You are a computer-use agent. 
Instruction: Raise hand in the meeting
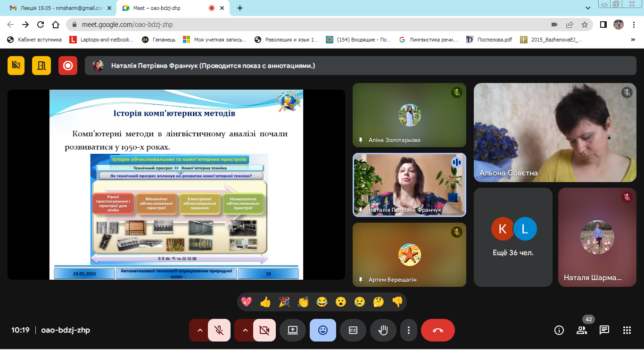click(383, 330)
